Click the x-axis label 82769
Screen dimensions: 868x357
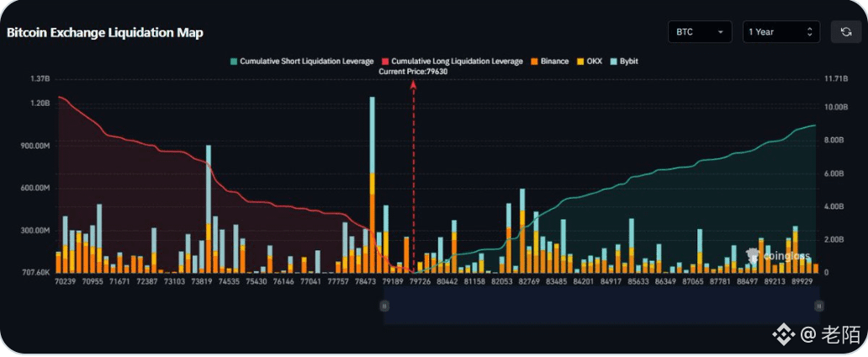[x=529, y=281]
